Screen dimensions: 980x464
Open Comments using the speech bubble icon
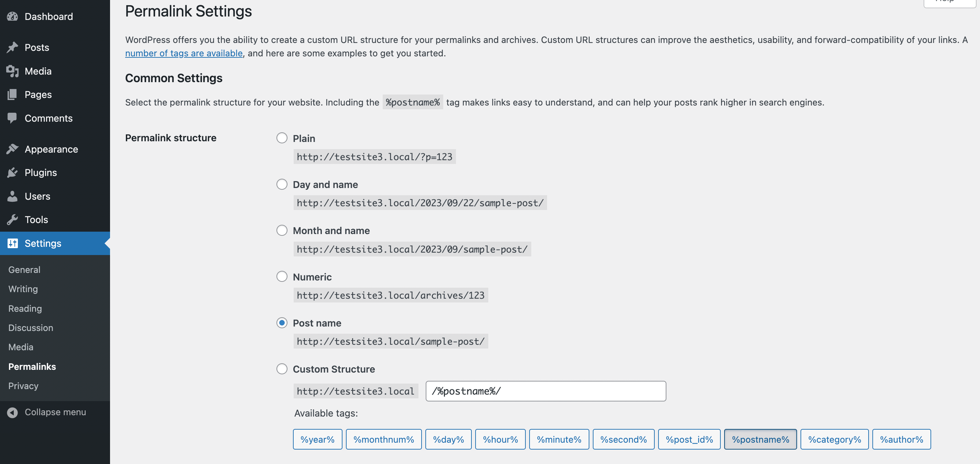[13, 118]
